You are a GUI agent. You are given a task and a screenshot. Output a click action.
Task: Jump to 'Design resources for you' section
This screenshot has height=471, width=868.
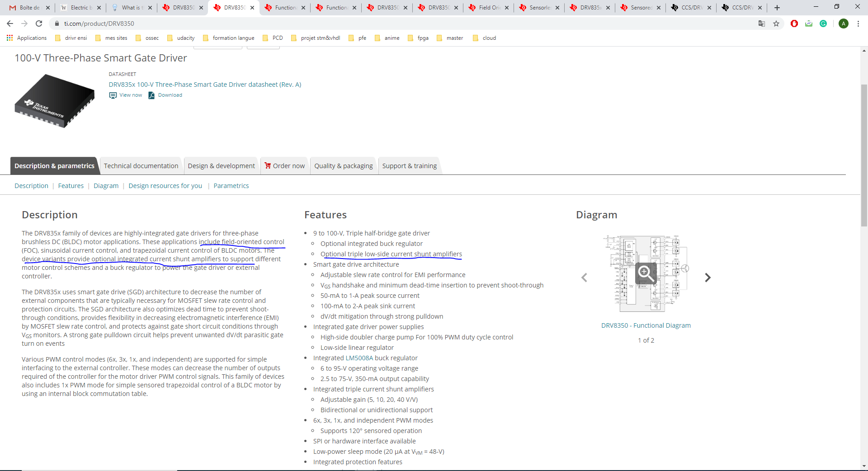165,186
